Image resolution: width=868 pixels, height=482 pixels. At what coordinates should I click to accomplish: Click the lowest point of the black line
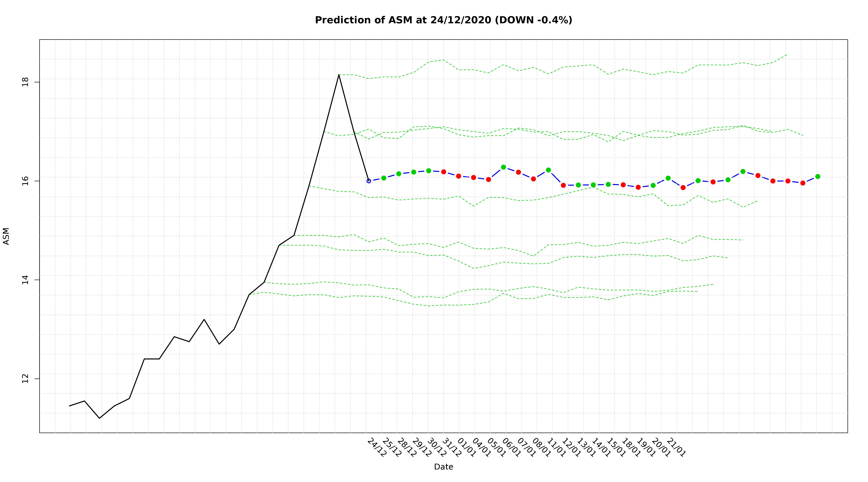pyautogui.click(x=99, y=418)
